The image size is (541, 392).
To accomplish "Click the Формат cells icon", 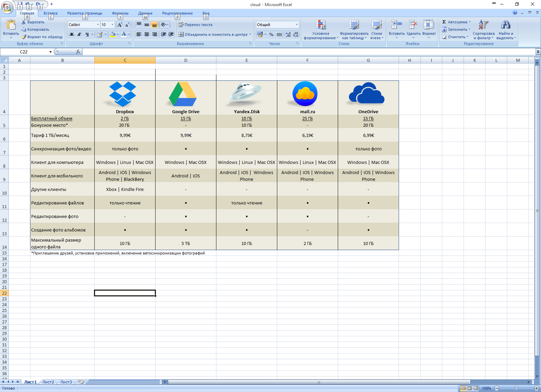I will pyautogui.click(x=429, y=25).
